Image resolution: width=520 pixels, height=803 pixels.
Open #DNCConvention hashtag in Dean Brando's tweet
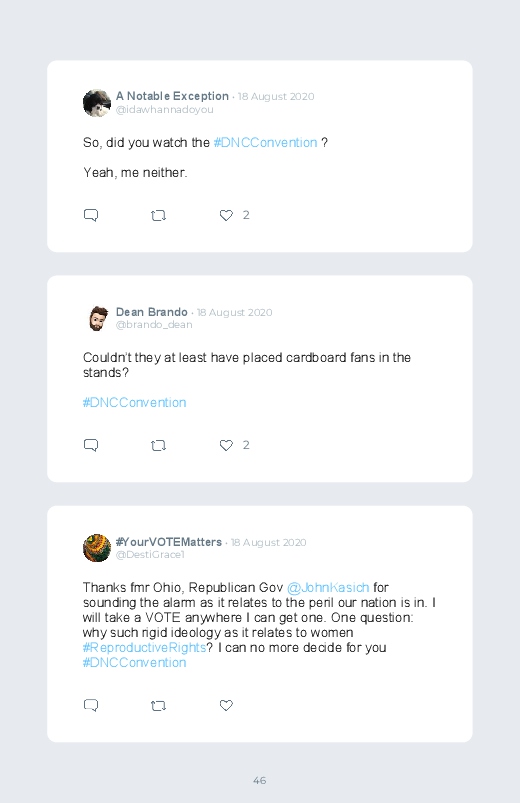134,403
